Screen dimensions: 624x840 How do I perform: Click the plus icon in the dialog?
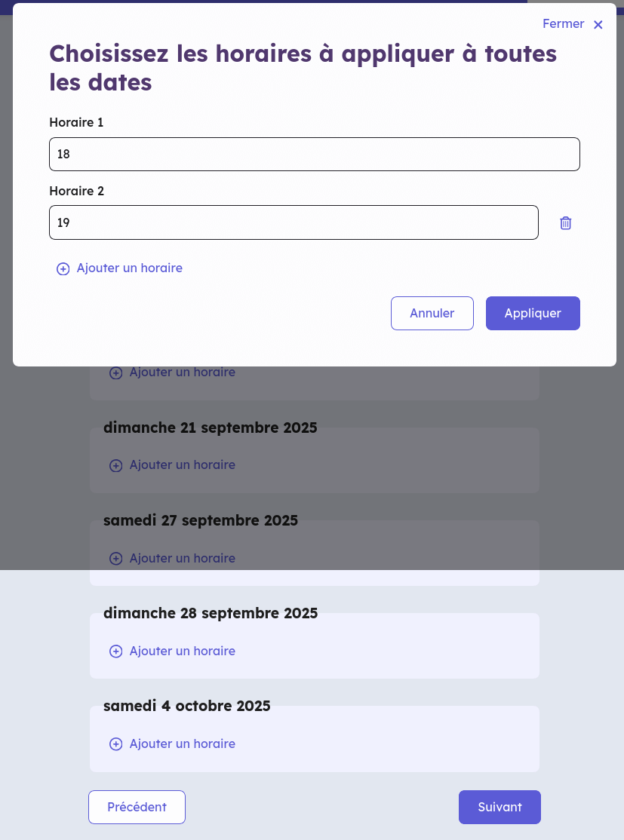pyautogui.click(x=63, y=268)
